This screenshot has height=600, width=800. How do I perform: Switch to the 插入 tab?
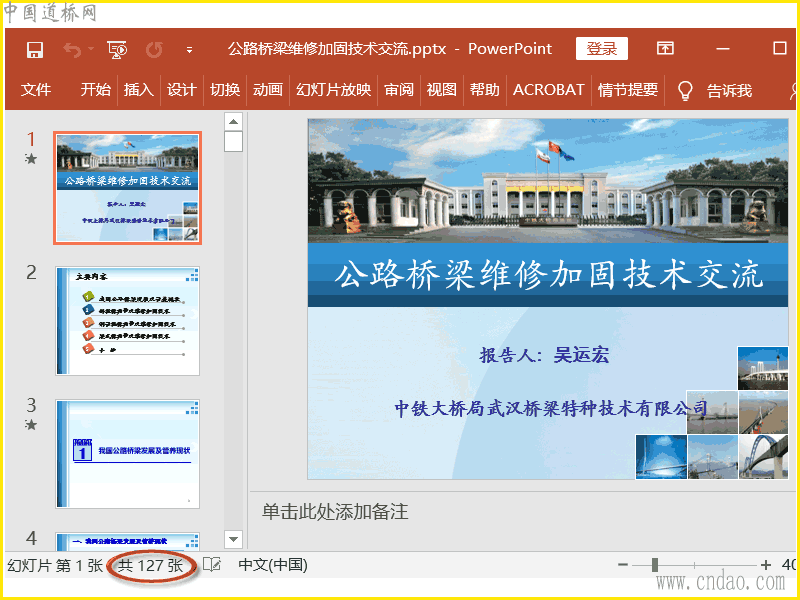tap(139, 90)
